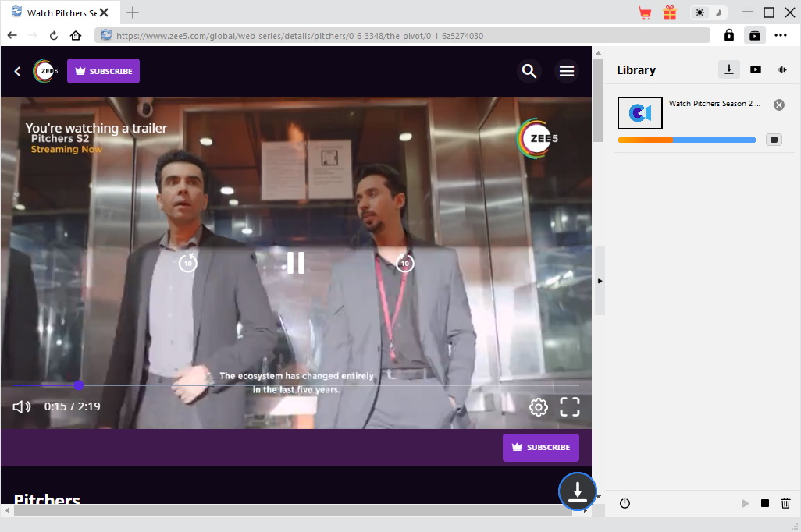Select the audio downloads icon in Library header
This screenshot has width=801, height=532.
[781, 69]
